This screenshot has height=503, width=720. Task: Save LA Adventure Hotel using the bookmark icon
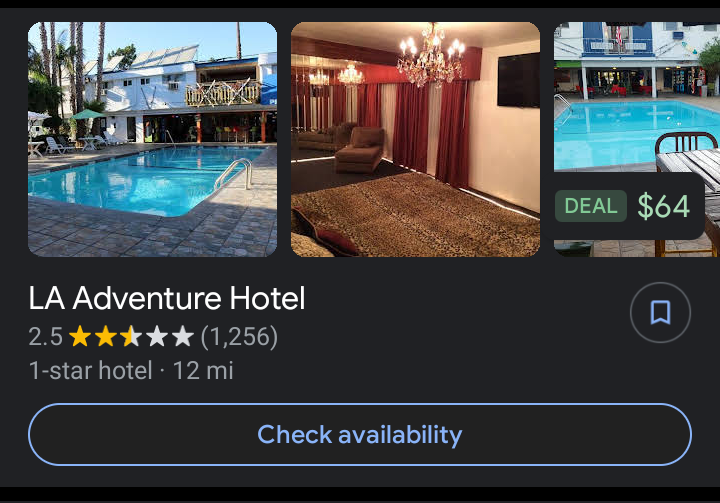click(x=660, y=312)
